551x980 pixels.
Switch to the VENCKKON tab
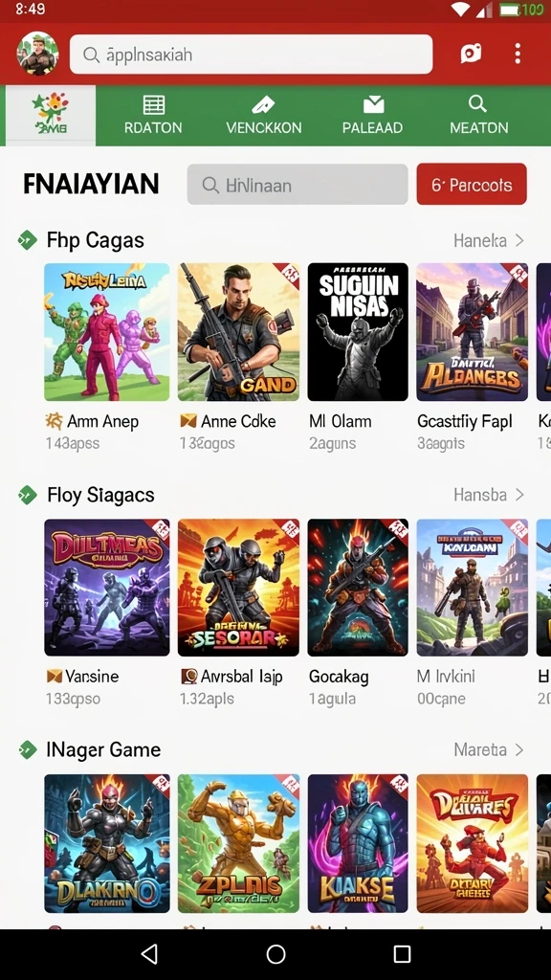click(264, 116)
